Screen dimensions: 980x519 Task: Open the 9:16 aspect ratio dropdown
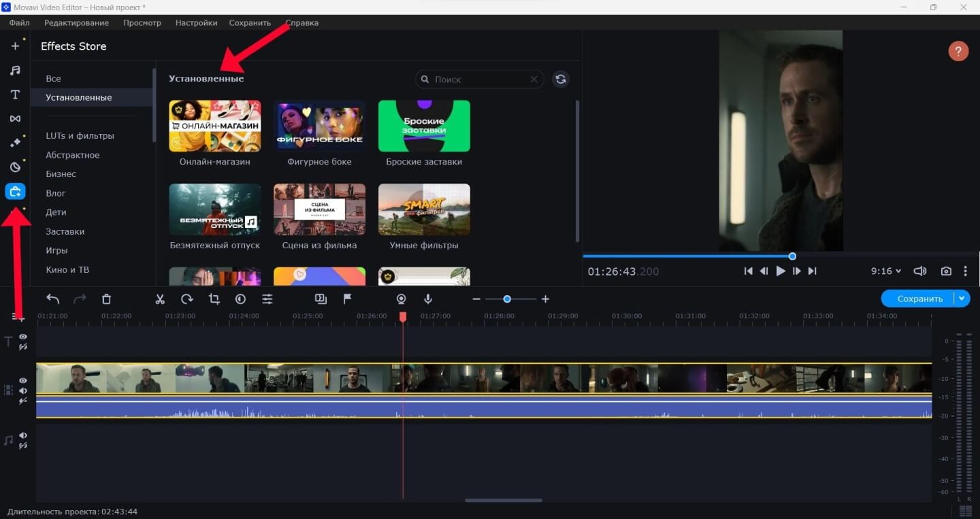pyautogui.click(x=886, y=271)
